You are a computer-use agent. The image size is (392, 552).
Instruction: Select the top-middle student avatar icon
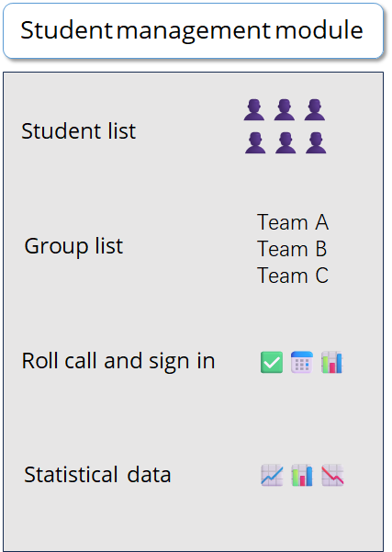tap(285, 110)
